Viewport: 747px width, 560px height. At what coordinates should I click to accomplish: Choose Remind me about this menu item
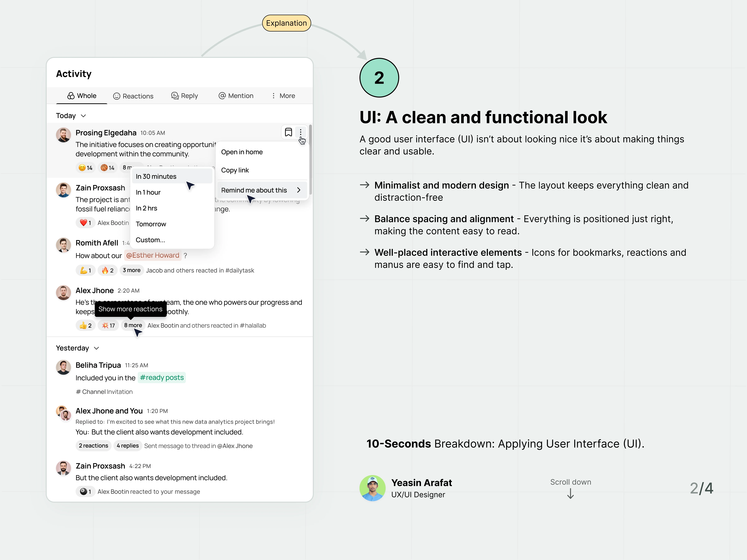[x=262, y=190]
